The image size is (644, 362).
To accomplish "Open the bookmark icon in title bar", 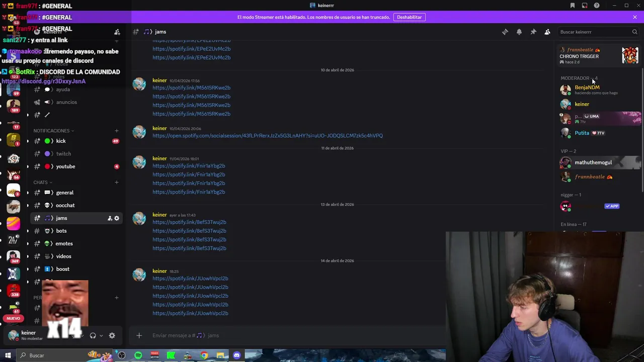I will click(573, 6).
